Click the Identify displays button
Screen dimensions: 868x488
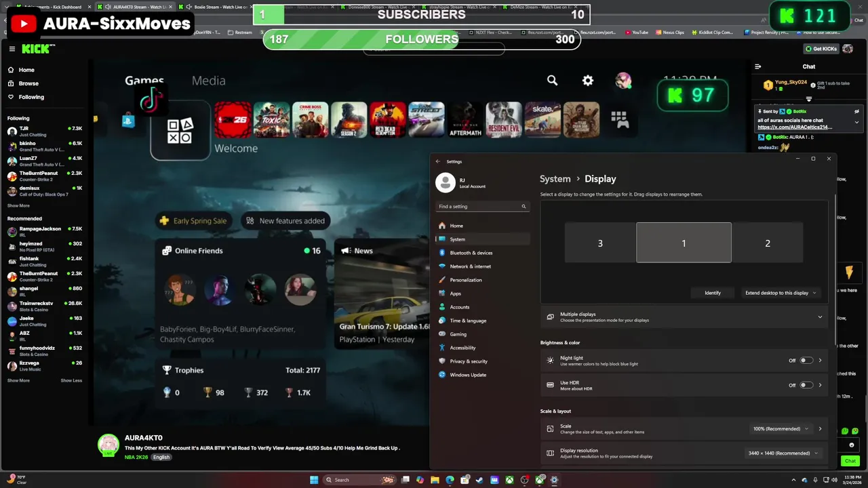[713, 293]
